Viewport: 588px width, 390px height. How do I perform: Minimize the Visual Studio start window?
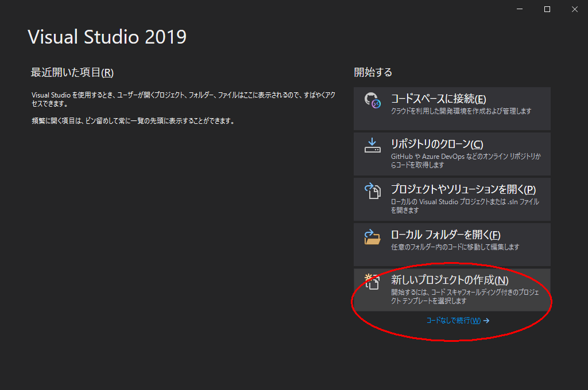click(x=520, y=9)
